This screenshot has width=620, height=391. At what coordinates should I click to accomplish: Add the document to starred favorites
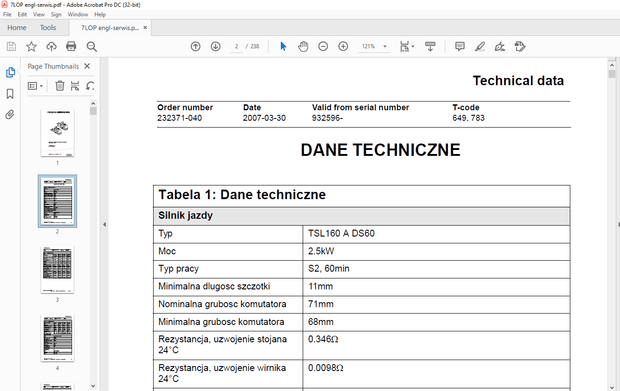click(31, 47)
